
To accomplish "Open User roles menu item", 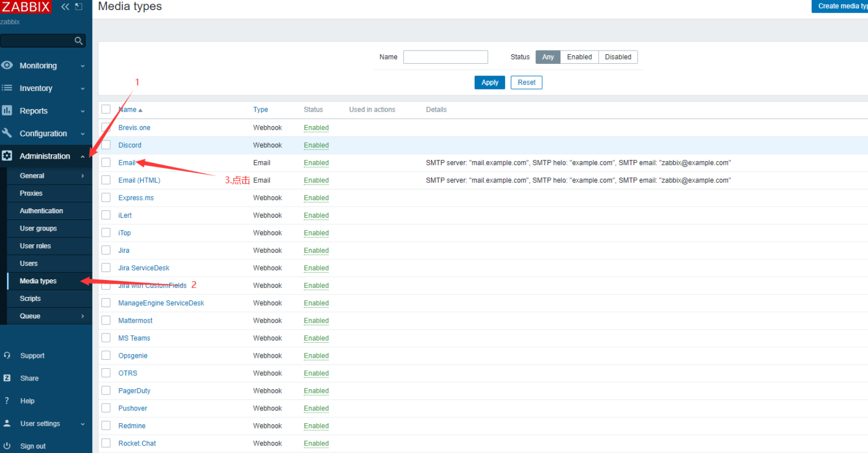I will [x=35, y=246].
